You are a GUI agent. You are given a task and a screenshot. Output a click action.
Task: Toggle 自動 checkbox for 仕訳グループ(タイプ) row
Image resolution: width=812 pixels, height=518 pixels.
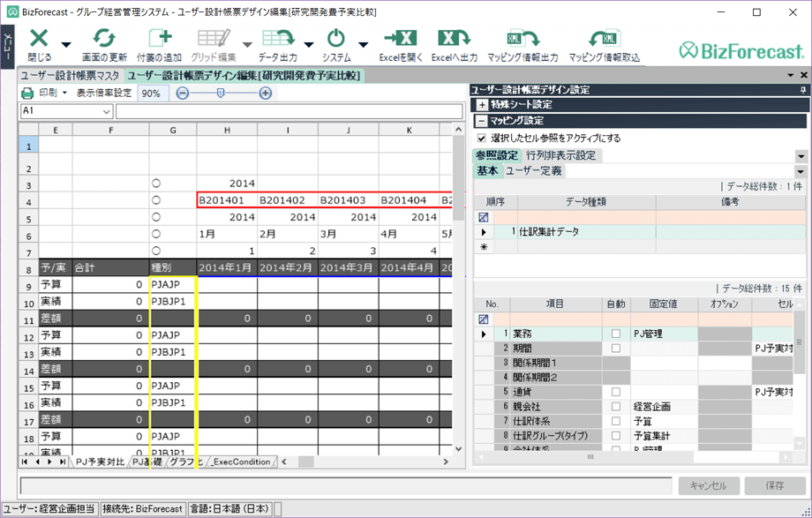click(x=616, y=435)
